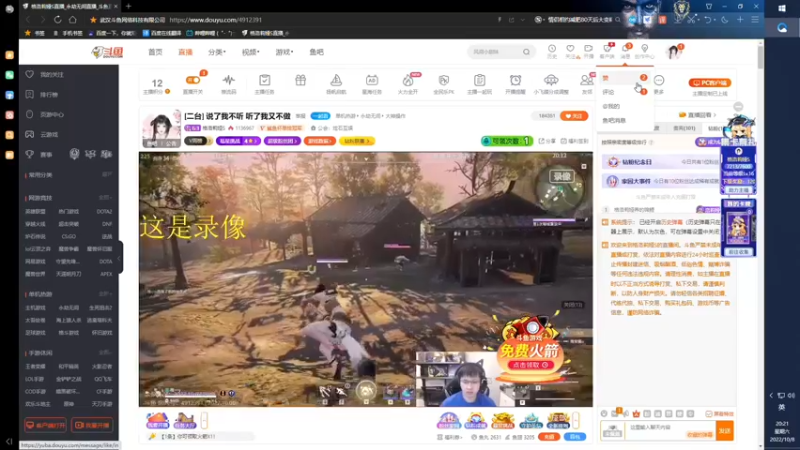Expand gift list arrow beside gift icons
Image resolution: width=800 pixels, height=450 pixels.
[x=576, y=420]
